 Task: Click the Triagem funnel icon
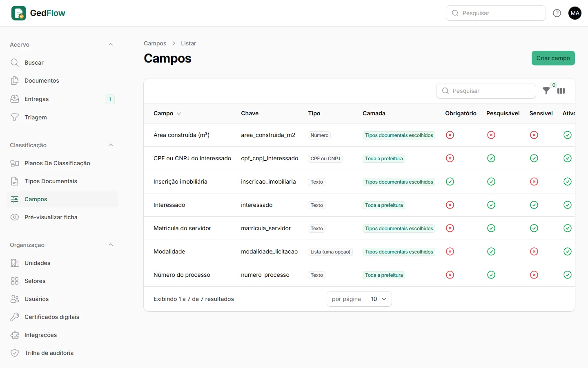(x=15, y=117)
